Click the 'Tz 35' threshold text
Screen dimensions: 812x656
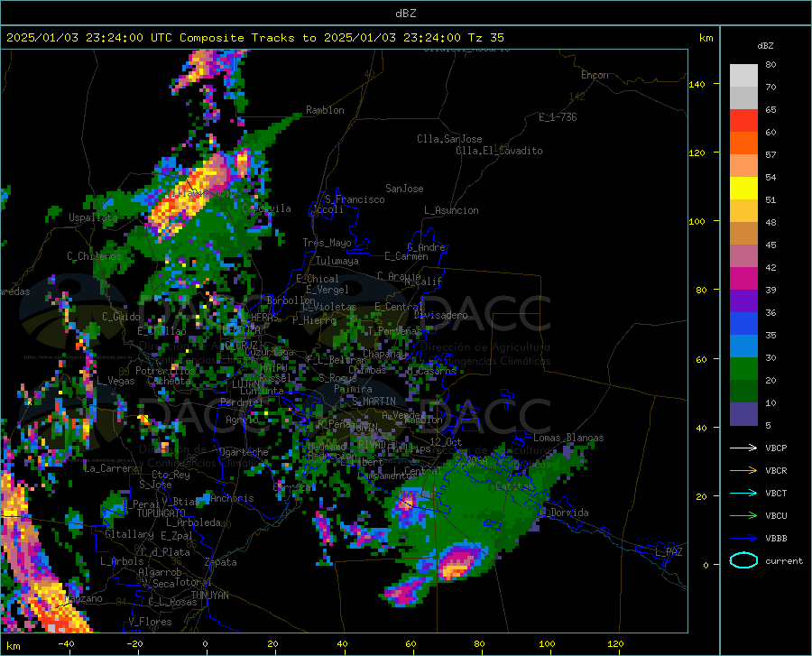485,38
